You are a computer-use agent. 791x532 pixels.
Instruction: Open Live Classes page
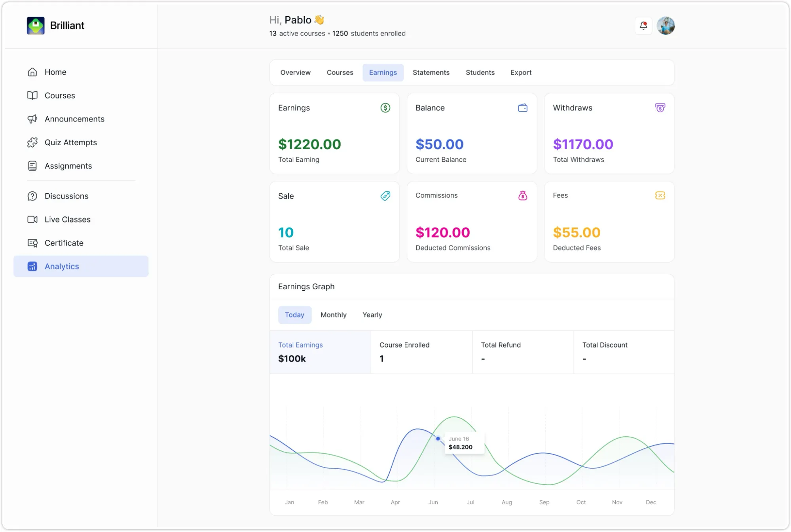point(81,220)
